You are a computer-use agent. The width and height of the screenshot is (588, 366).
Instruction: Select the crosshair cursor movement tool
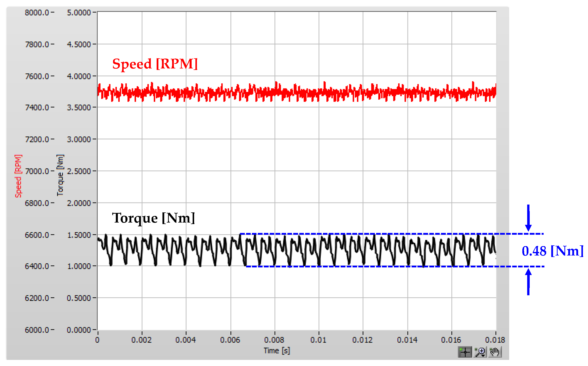(x=465, y=352)
